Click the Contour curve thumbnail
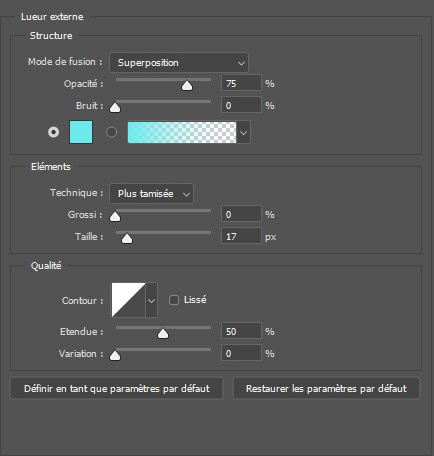Viewport: 434px width, 456px height. click(x=128, y=300)
